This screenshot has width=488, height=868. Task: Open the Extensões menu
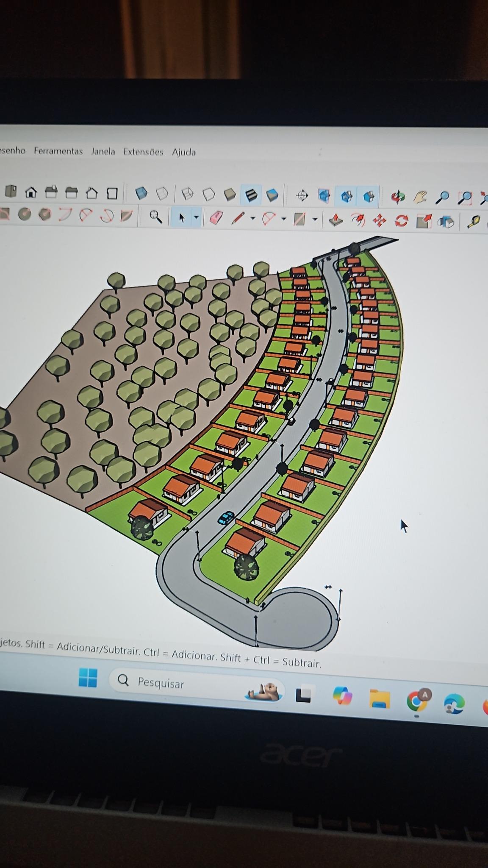tap(144, 152)
